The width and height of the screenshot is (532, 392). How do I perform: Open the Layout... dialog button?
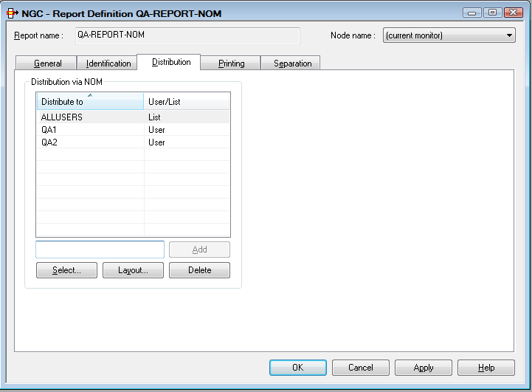(133, 270)
